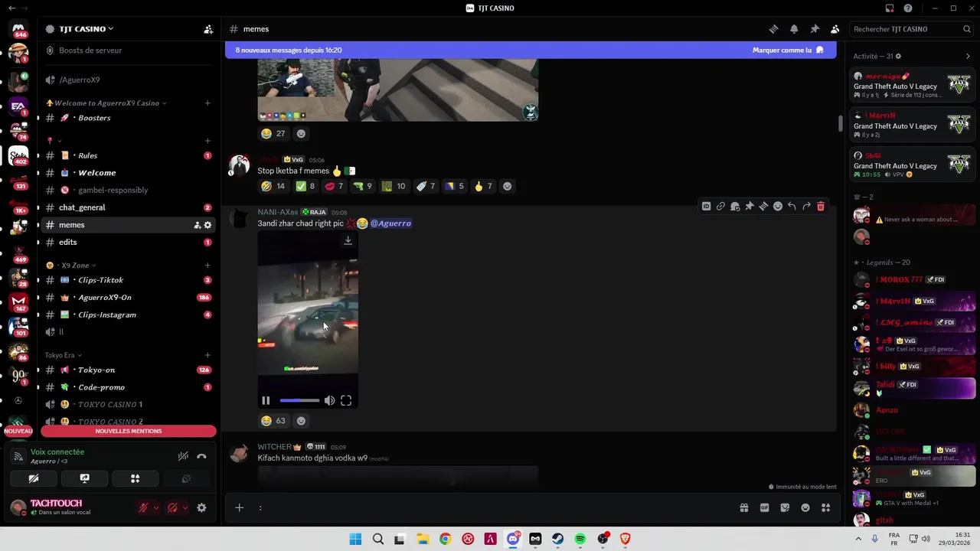Open sticker picker in message bar
Viewport: 980px width, 551px height.
(x=785, y=507)
